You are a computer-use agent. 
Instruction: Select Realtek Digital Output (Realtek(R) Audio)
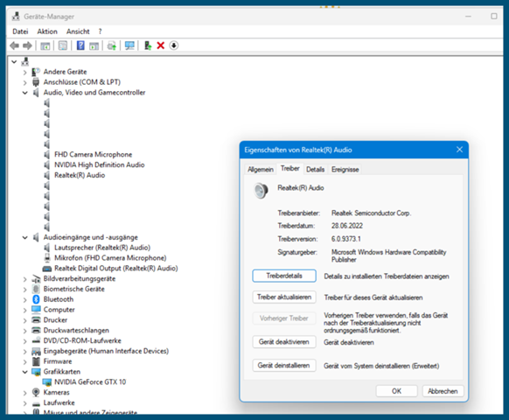[x=116, y=269]
